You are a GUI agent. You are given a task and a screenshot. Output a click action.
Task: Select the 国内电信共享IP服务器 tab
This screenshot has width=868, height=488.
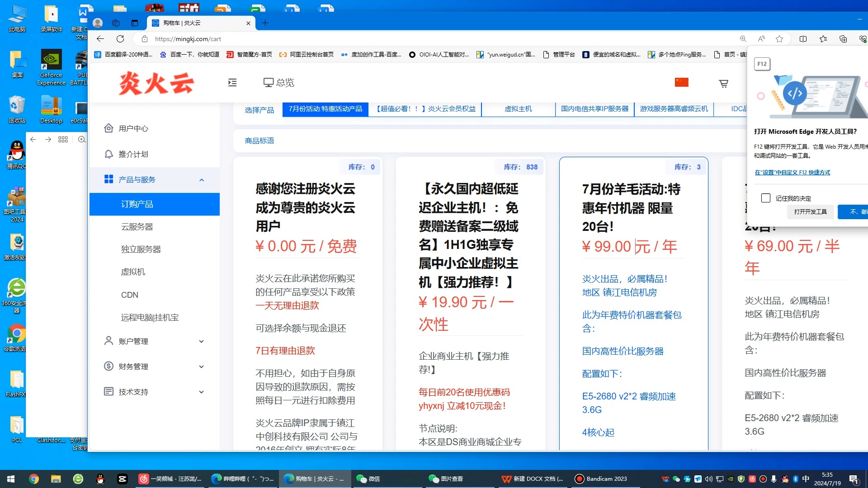coord(594,108)
